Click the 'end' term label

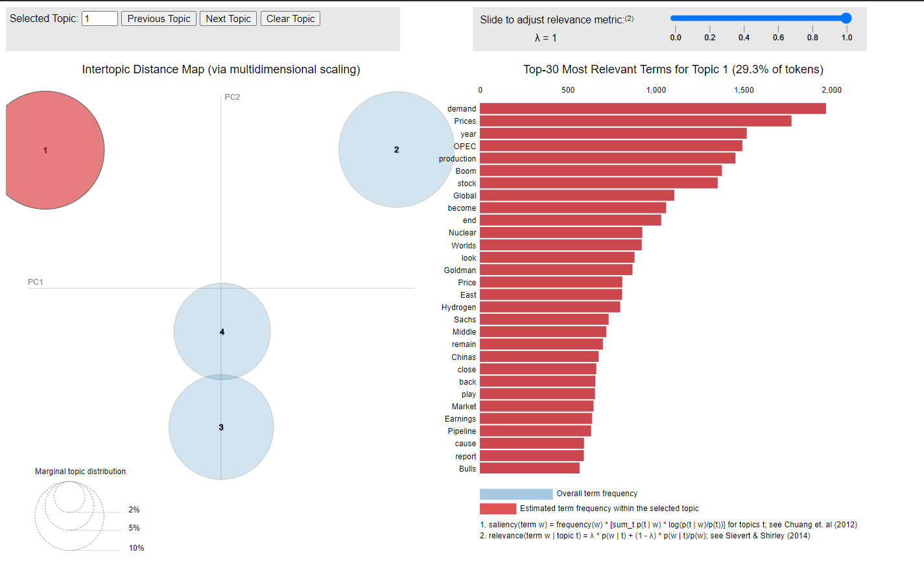pos(469,221)
